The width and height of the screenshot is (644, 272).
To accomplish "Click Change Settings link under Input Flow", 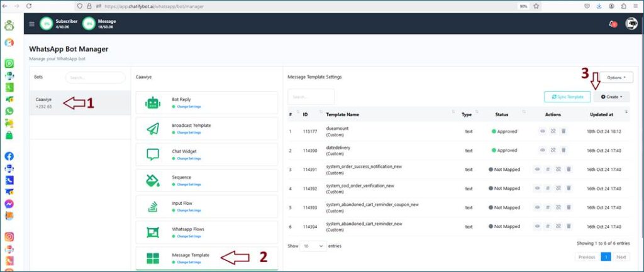I will point(188,210).
